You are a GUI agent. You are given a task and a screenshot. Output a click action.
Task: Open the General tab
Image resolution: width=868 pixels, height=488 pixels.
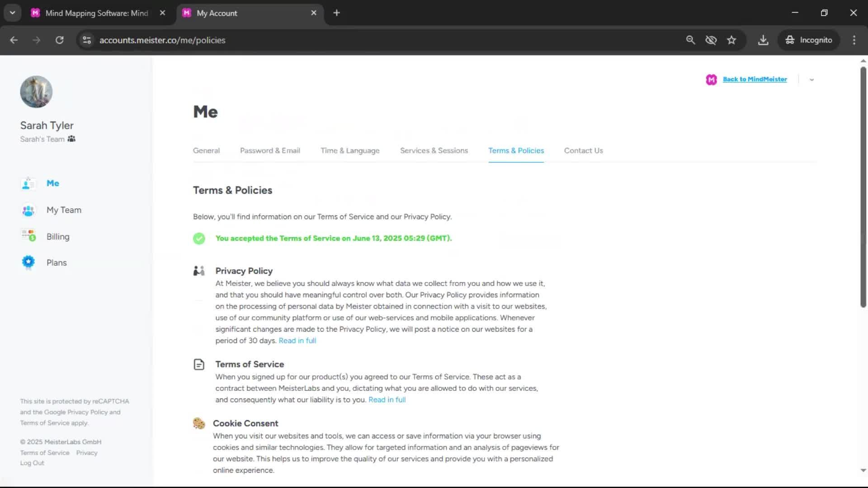[x=206, y=150]
